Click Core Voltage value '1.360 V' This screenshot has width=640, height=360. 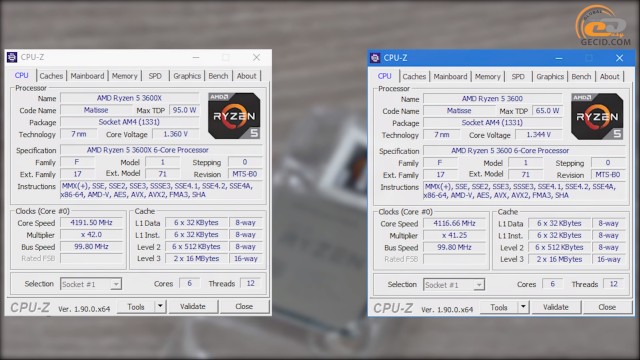(x=176, y=134)
